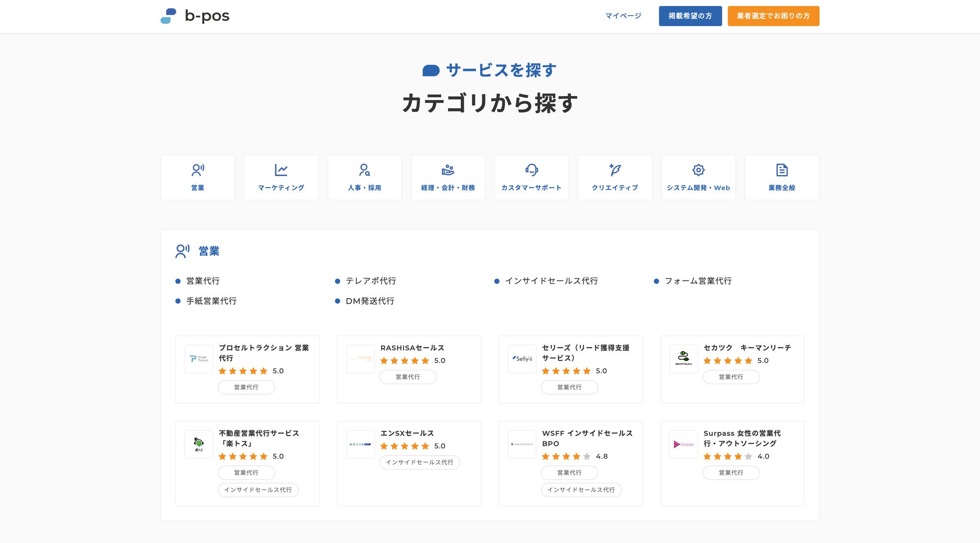Open the セカツク キーマンリーチ service title
980x543 pixels.
pos(747,348)
